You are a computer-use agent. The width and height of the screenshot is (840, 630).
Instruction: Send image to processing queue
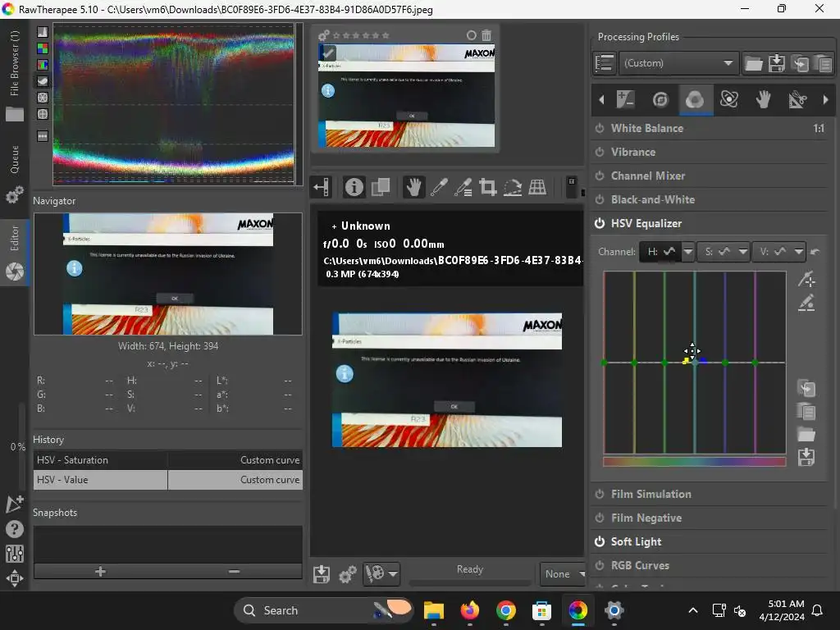347,573
